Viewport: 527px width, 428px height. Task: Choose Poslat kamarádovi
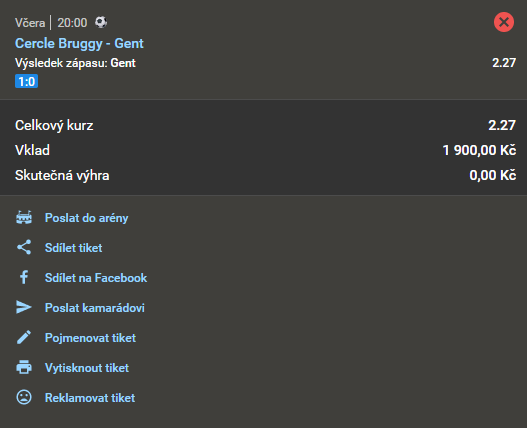click(x=95, y=308)
